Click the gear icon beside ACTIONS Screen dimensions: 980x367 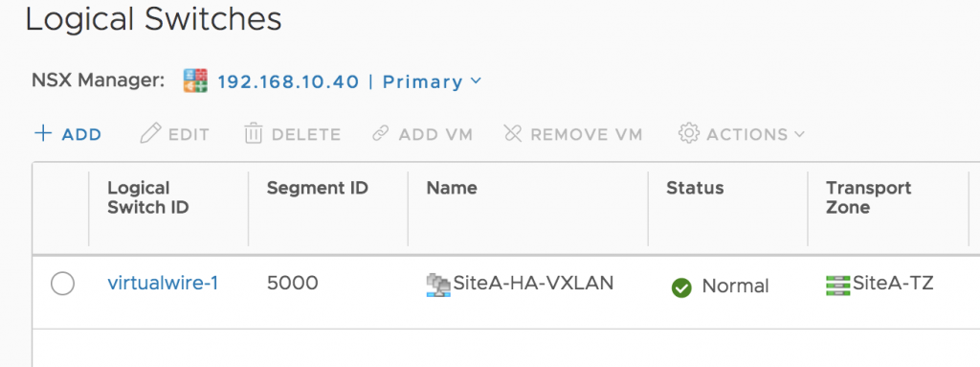click(x=689, y=133)
